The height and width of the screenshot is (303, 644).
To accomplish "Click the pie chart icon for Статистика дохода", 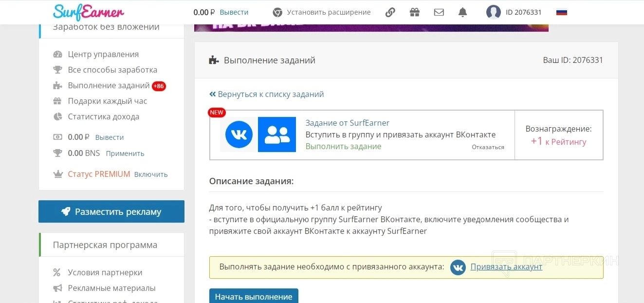I will click(58, 117).
